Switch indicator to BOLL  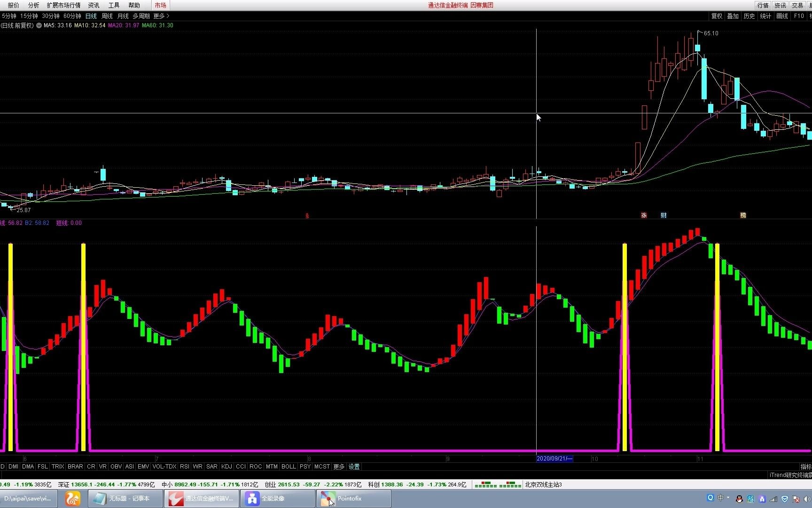(289, 467)
